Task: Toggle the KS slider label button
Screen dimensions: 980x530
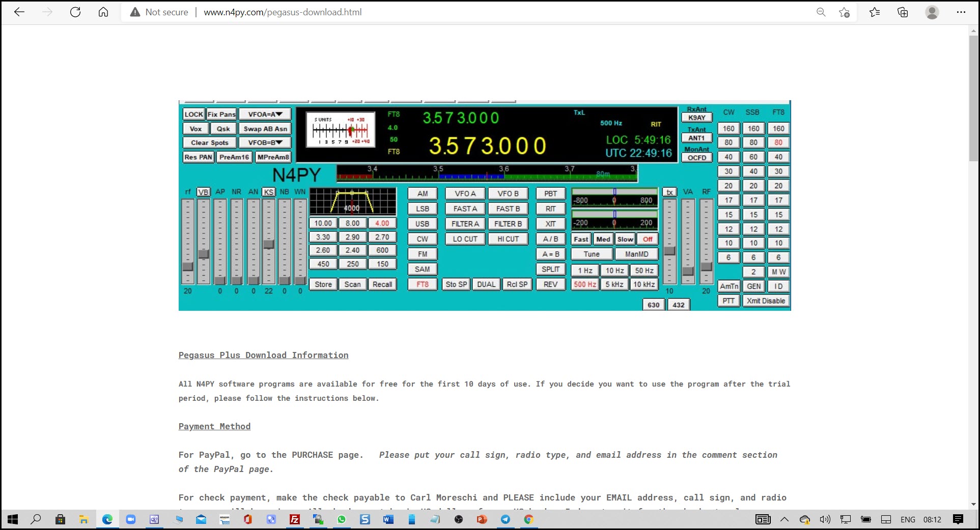Action: click(x=268, y=192)
